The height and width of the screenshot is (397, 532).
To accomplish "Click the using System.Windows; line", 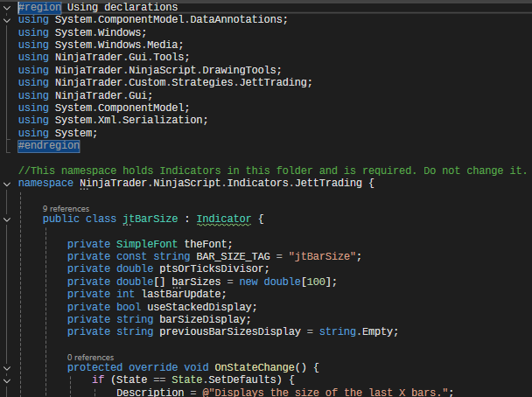I will coord(82,33).
